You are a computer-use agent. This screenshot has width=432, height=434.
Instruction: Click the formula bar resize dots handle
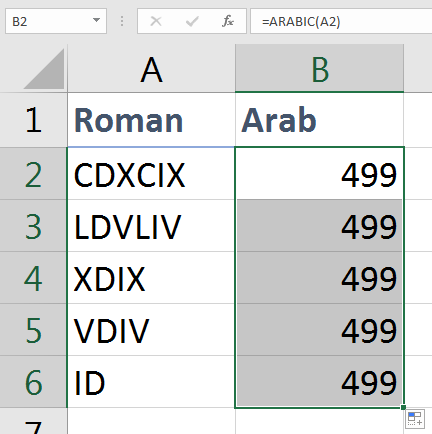[122, 21]
